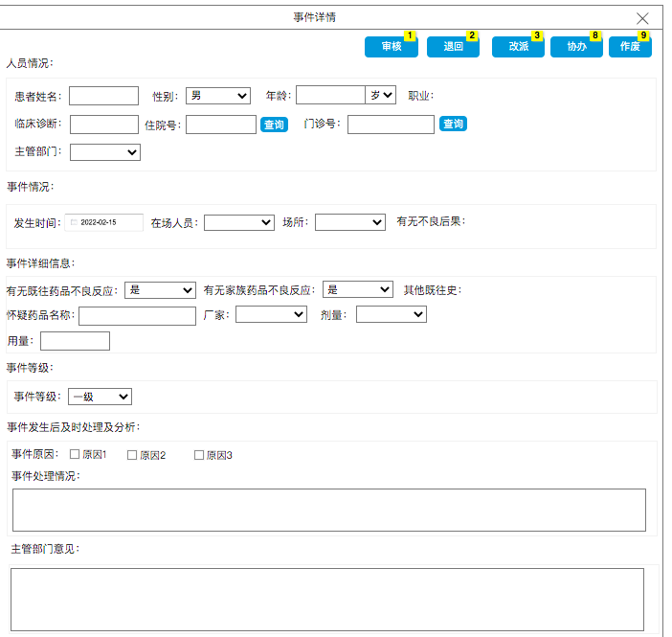This screenshot has height=637, width=672.
Task: Open the 场所 dropdown
Action: (350, 222)
